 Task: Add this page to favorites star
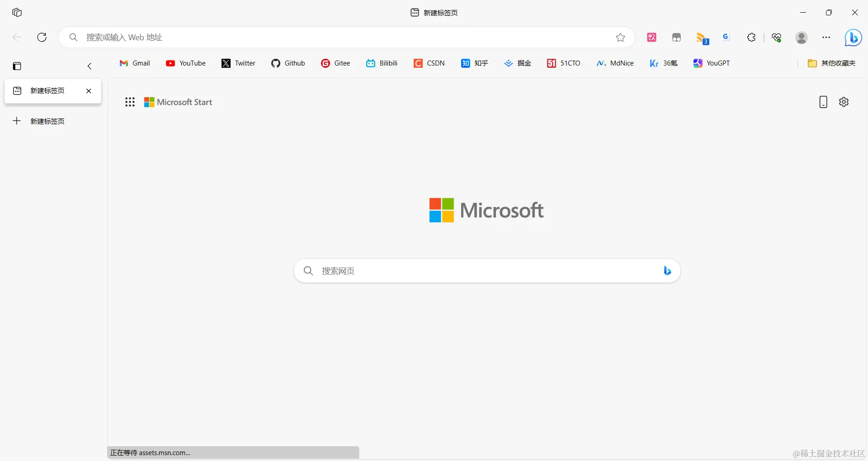click(620, 38)
